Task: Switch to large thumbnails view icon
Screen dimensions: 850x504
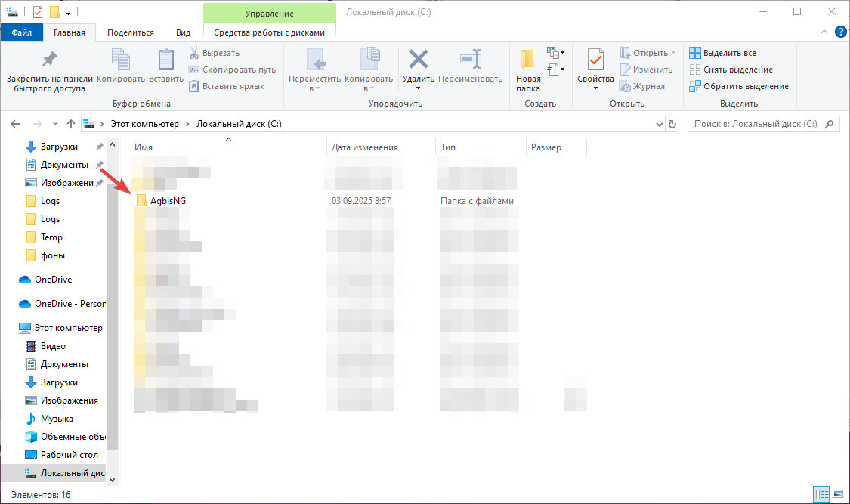Action: (838, 494)
